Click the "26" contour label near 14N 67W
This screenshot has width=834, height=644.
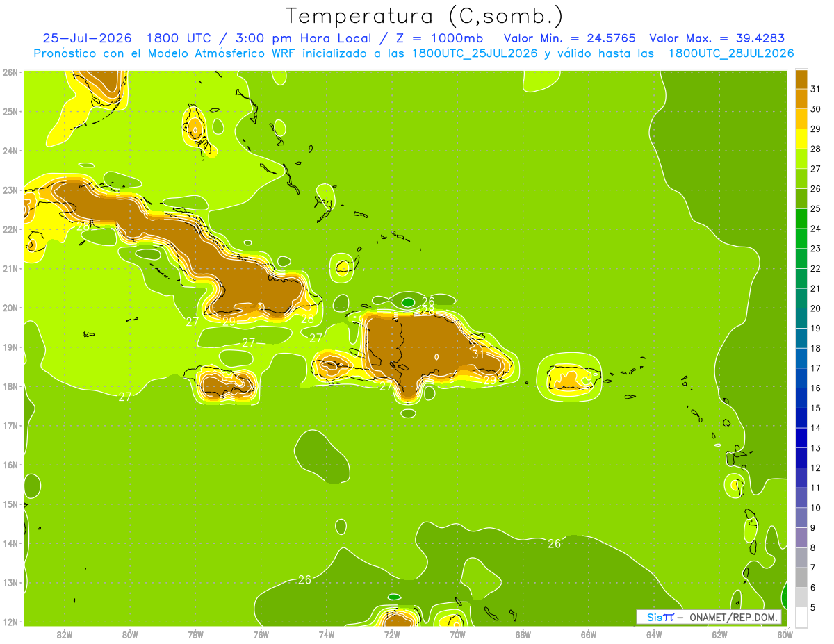coord(554,543)
